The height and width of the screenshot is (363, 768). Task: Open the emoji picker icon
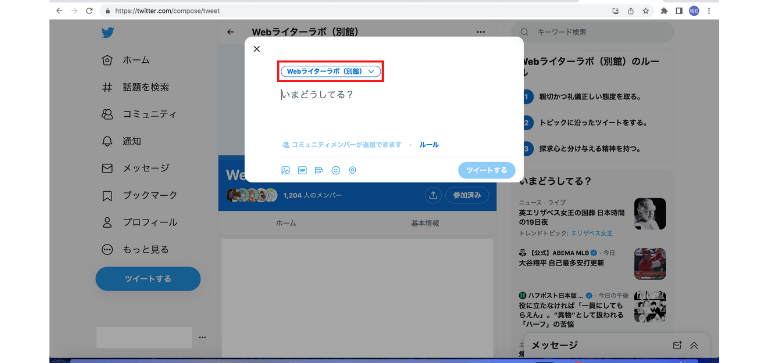(x=336, y=170)
